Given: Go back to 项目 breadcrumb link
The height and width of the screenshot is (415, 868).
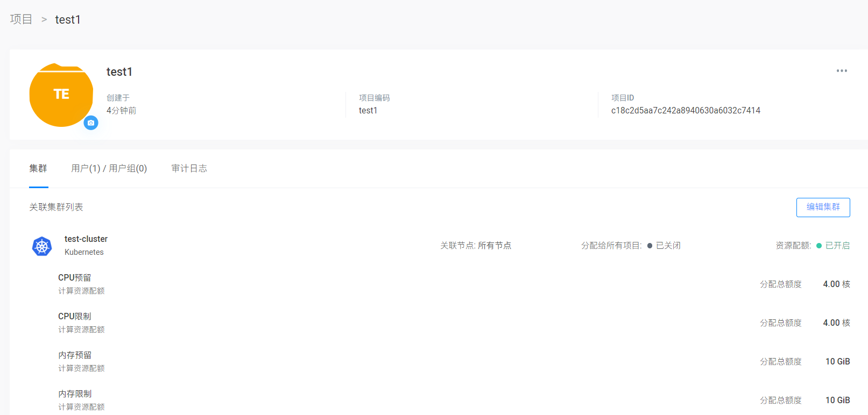Looking at the screenshot, I should (22, 19).
